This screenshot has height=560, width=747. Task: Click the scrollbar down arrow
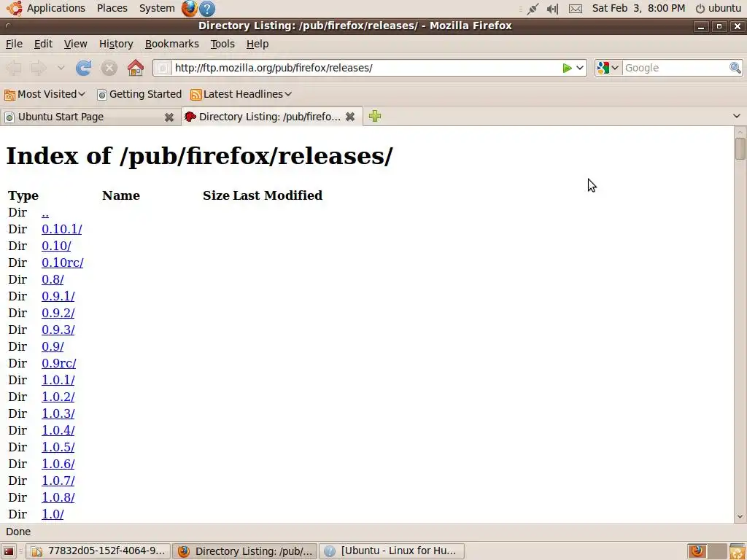click(x=740, y=517)
